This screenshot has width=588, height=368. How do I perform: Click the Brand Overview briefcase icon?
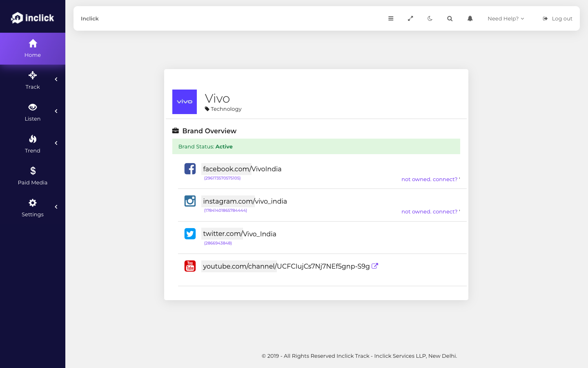click(176, 131)
